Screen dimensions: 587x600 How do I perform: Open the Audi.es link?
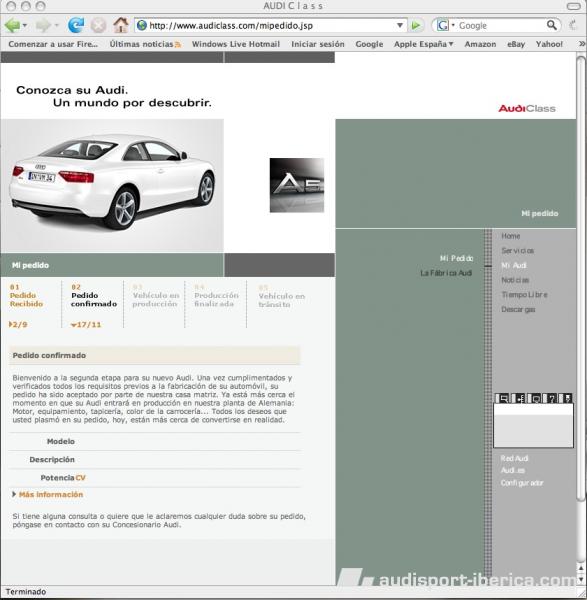click(x=513, y=470)
